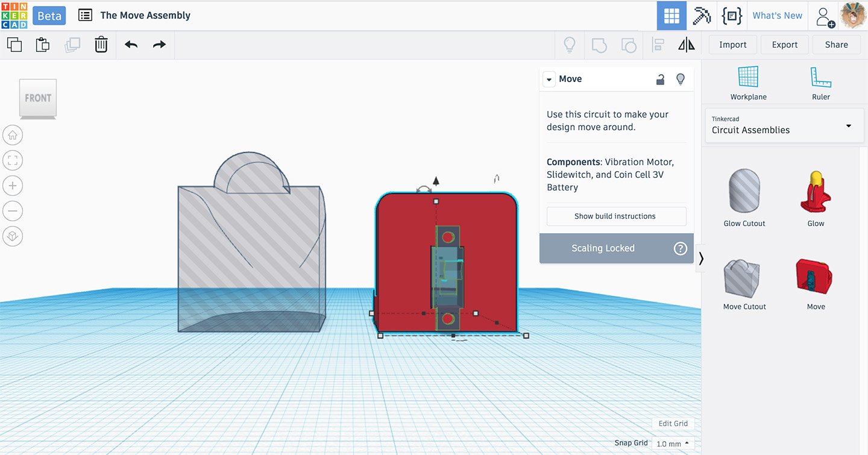The image size is (868, 455).
Task: Delete selection with the trash icon
Action: click(101, 45)
